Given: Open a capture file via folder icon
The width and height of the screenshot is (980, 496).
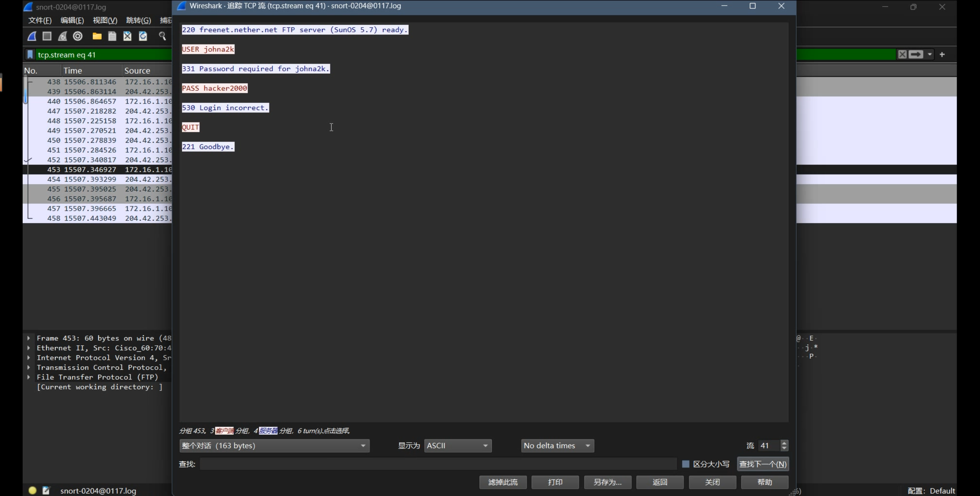Looking at the screenshot, I should [x=97, y=36].
